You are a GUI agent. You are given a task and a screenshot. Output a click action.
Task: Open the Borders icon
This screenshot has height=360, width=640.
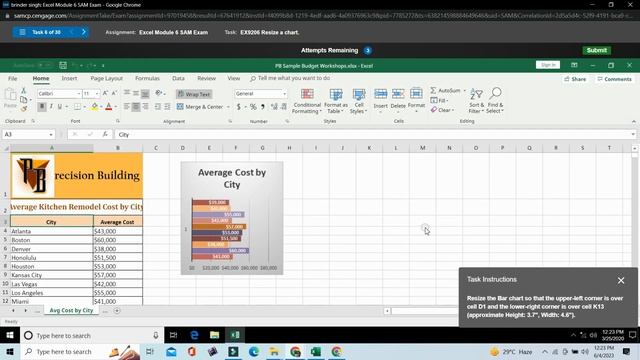[x=77, y=107]
